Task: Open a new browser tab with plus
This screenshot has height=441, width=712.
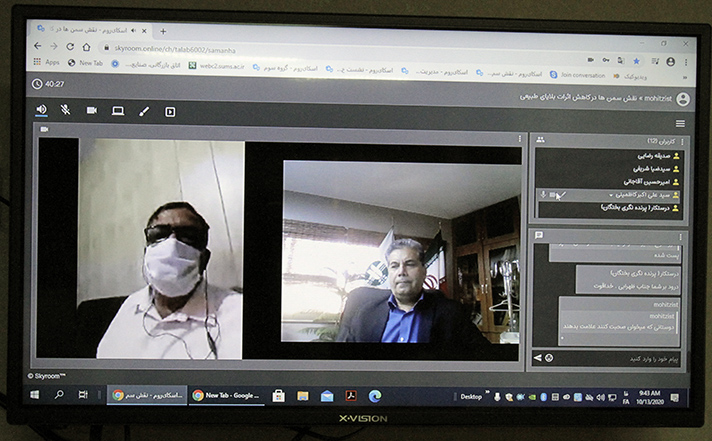Action: pyautogui.click(x=163, y=31)
